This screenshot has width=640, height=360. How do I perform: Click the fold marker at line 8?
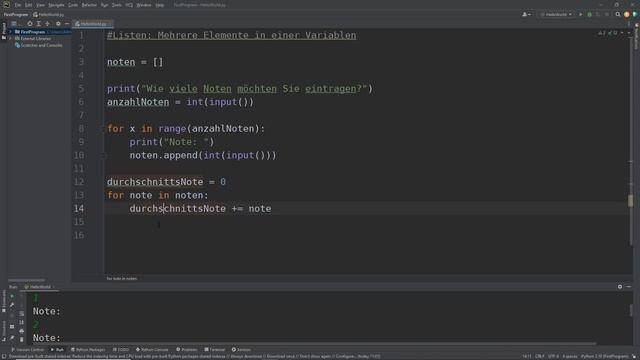tap(104, 129)
